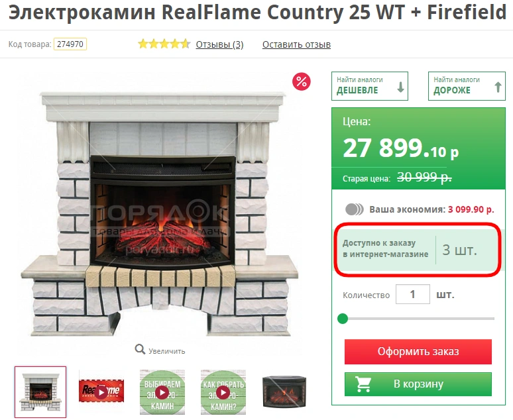Select the dark firebox thumbnail
The width and height of the screenshot is (513, 420).
[284, 392]
